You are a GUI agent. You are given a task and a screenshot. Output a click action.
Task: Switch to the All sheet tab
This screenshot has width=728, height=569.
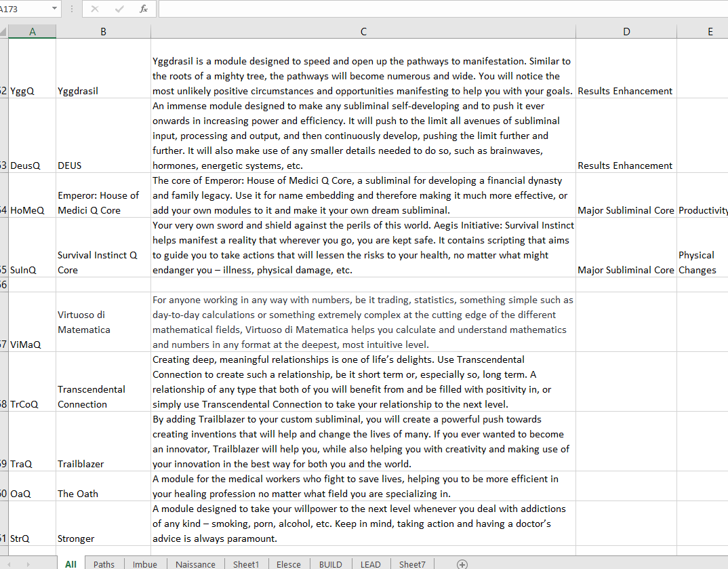tap(70, 564)
